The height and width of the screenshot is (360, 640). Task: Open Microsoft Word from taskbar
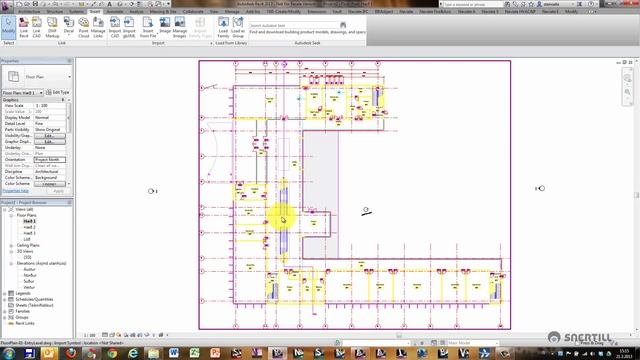point(174,353)
